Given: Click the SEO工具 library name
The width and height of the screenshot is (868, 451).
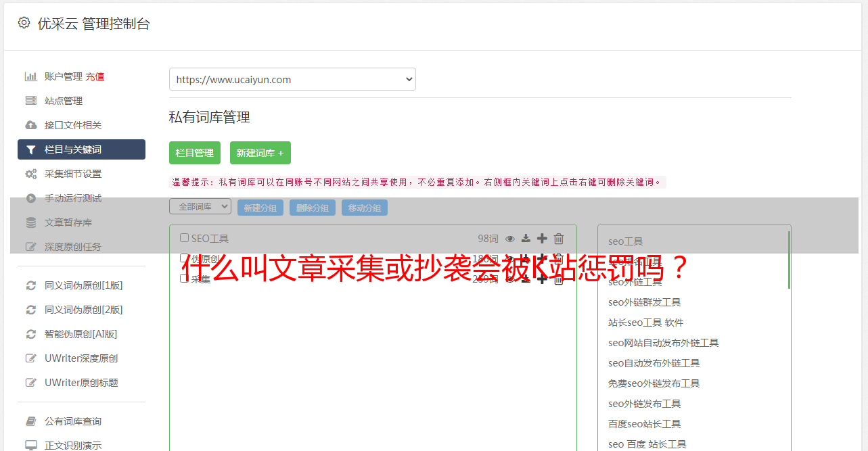Looking at the screenshot, I should tap(210, 239).
